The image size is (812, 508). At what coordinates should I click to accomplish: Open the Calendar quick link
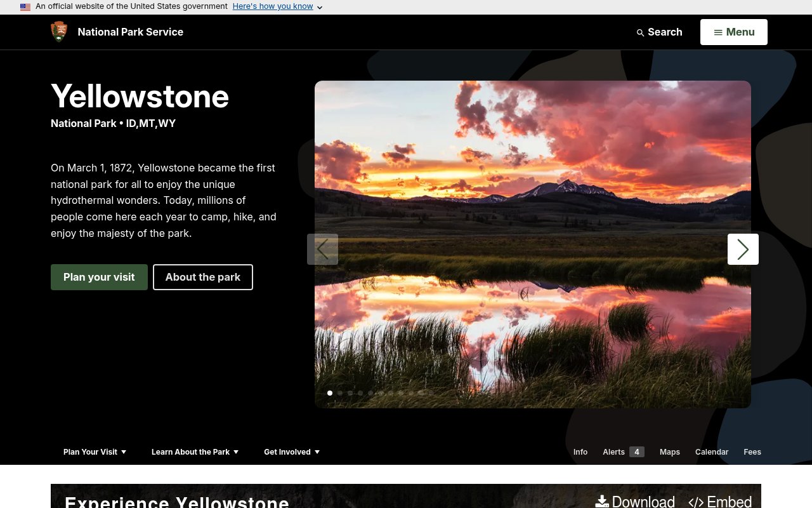[712, 452]
